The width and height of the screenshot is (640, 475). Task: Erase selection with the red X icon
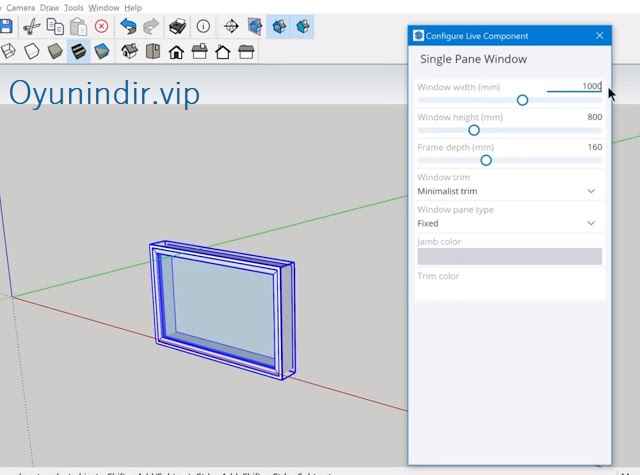coord(101,27)
